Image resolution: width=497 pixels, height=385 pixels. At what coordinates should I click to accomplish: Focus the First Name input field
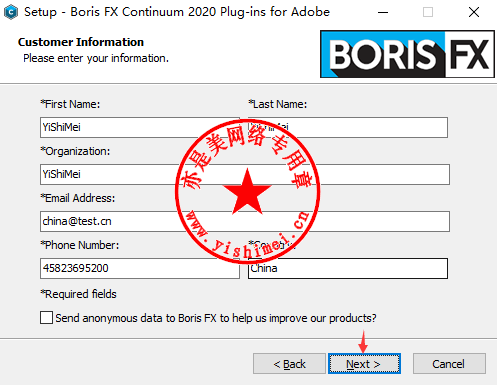[140, 127]
